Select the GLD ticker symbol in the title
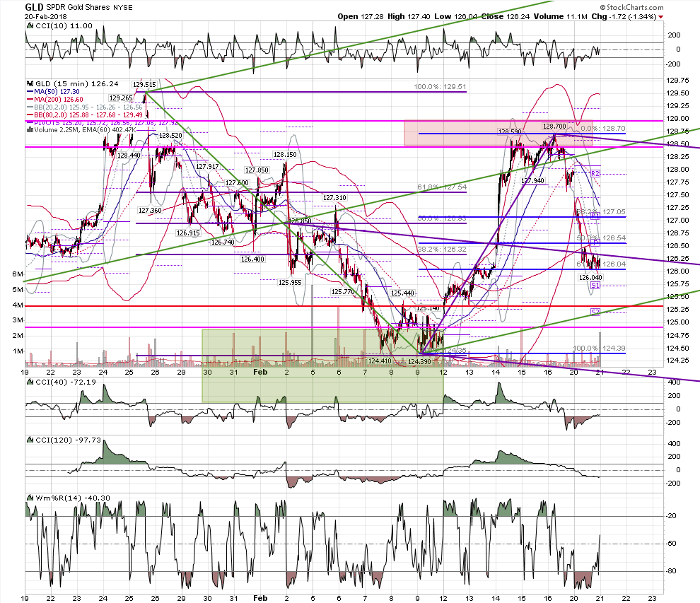This screenshot has width=700, height=603. [34, 6]
